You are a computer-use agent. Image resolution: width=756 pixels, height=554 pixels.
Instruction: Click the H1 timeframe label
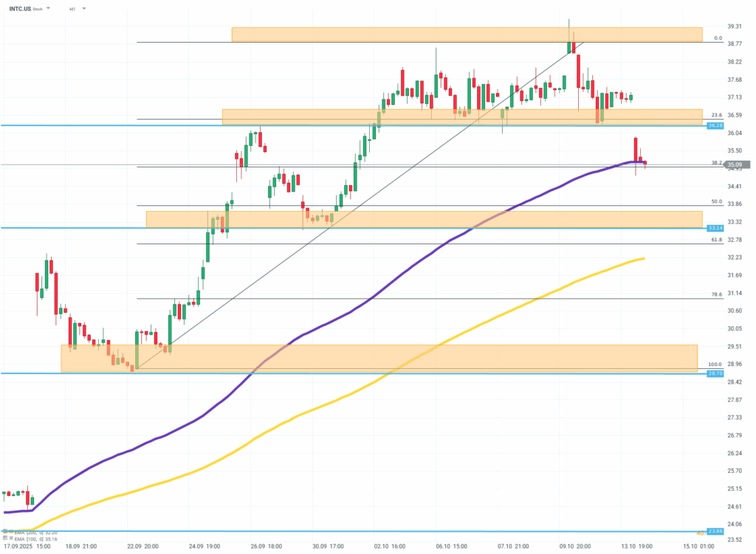72,8
